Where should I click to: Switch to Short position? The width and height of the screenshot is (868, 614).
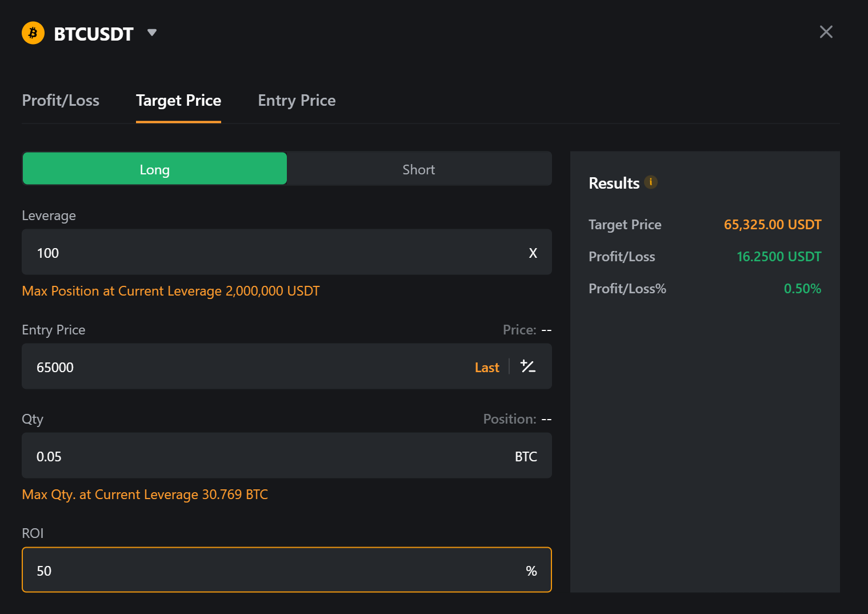point(419,169)
